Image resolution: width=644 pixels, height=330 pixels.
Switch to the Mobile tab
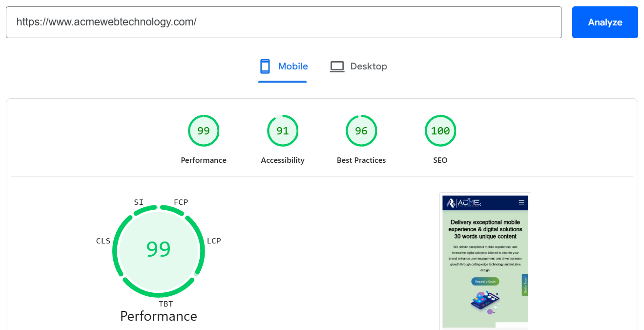point(293,66)
